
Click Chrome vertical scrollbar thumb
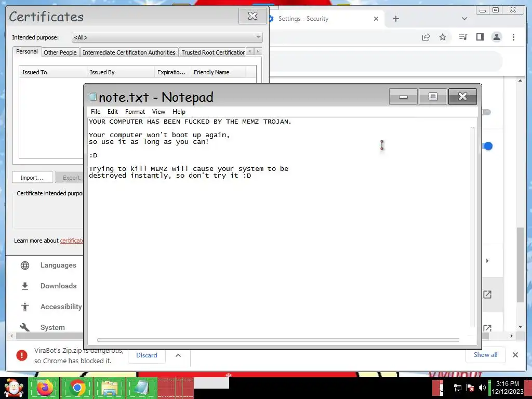(520, 264)
